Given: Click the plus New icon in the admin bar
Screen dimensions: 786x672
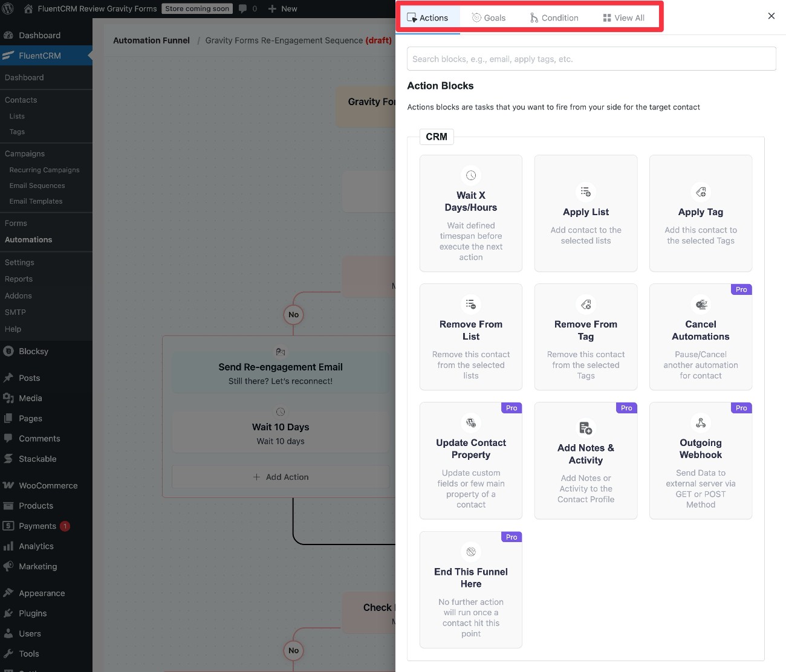Looking at the screenshot, I should (272, 8).
